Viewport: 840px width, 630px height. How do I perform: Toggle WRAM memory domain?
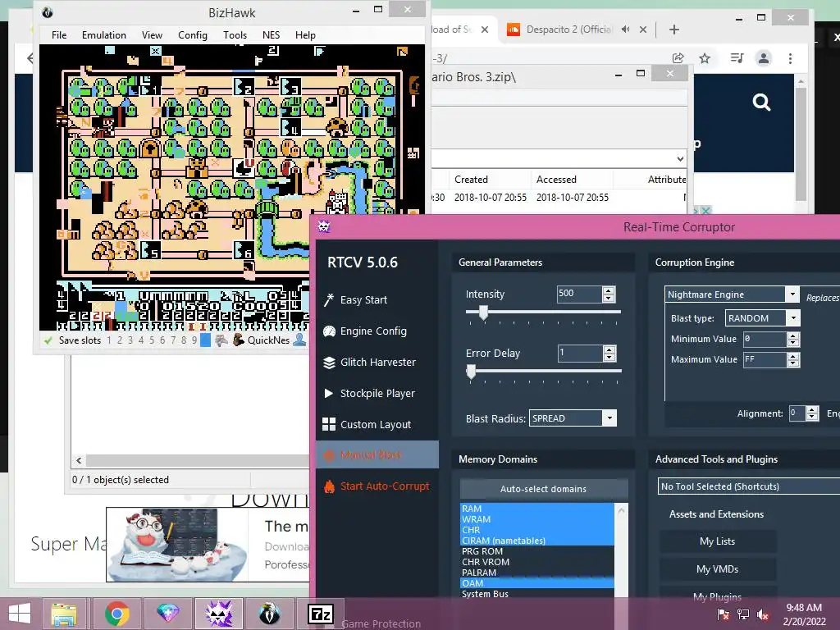tap(536, 519)
